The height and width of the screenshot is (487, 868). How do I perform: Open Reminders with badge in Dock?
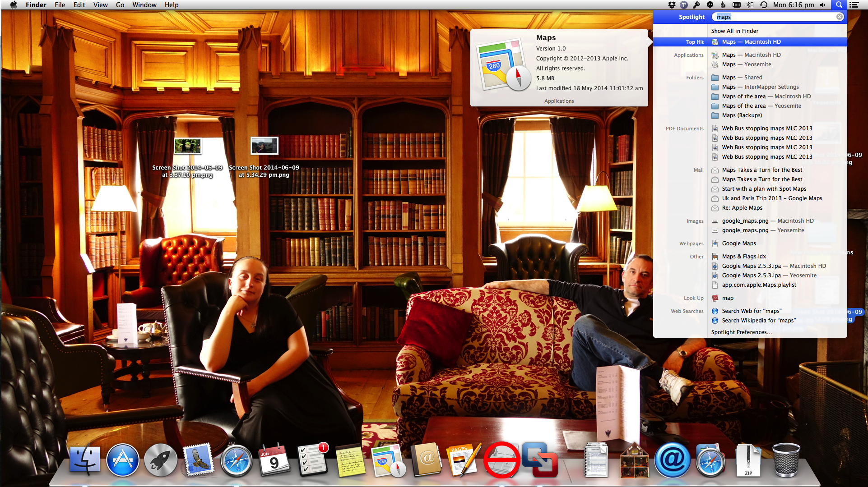312,460
